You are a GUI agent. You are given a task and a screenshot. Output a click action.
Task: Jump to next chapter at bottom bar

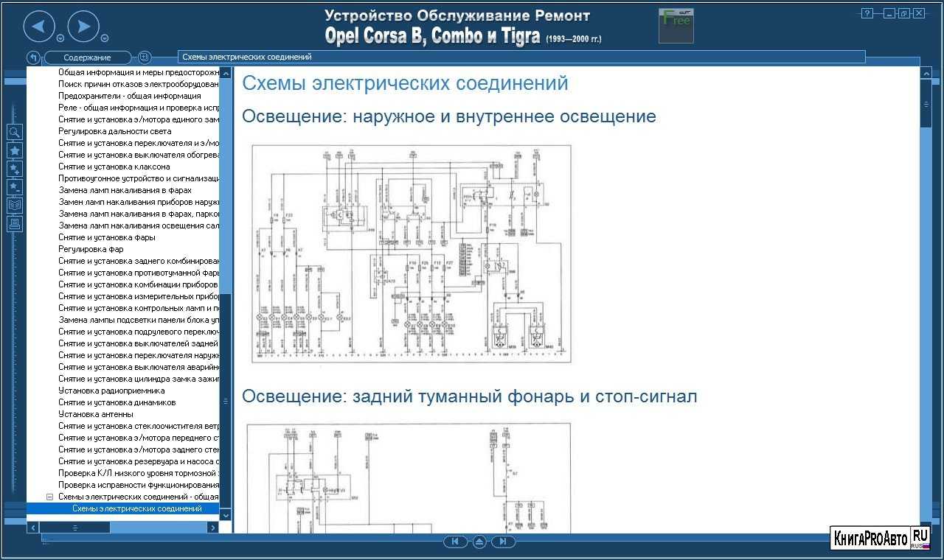[x=503, y=542]
